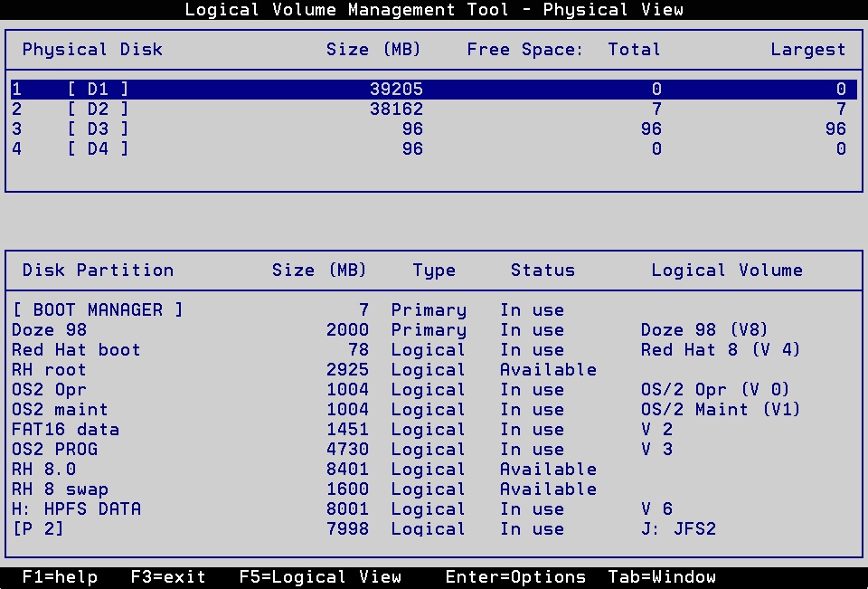Click the 39205 size value of D1
Image resolution: width=868 pixels, height=589 pixels.
pos(396,90)
